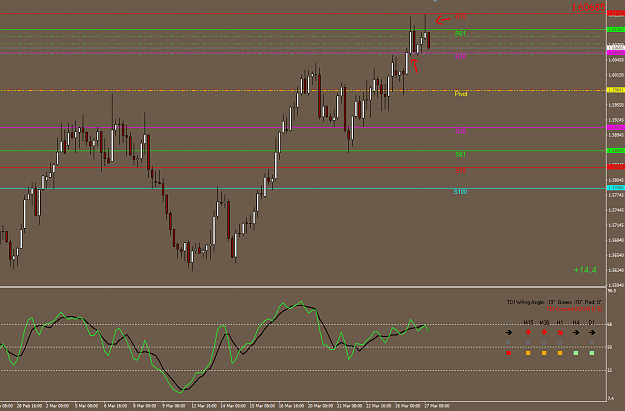The width and height of the screenshot is (625, 411).
Task: Click the yellow Pivot level label
Action: (x=461, y=94)
